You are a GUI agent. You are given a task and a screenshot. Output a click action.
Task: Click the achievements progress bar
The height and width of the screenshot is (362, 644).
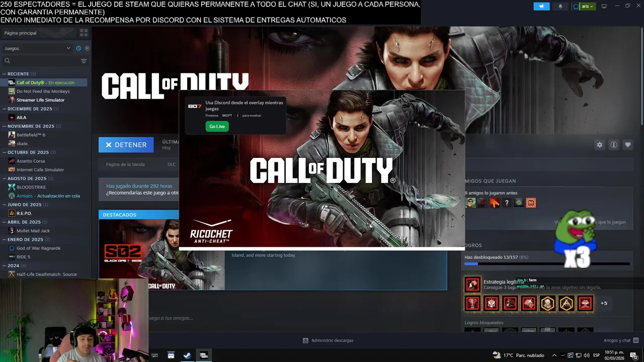[547, 263]
